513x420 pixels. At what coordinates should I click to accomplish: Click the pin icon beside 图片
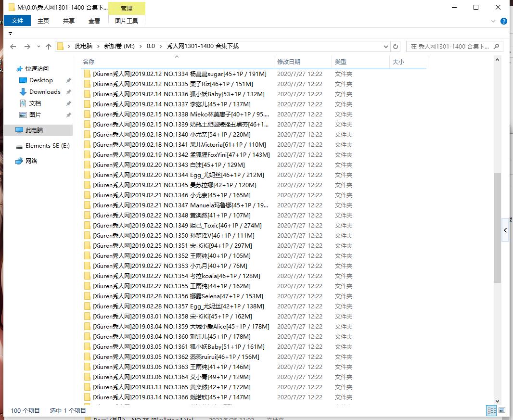click(68, 115)
